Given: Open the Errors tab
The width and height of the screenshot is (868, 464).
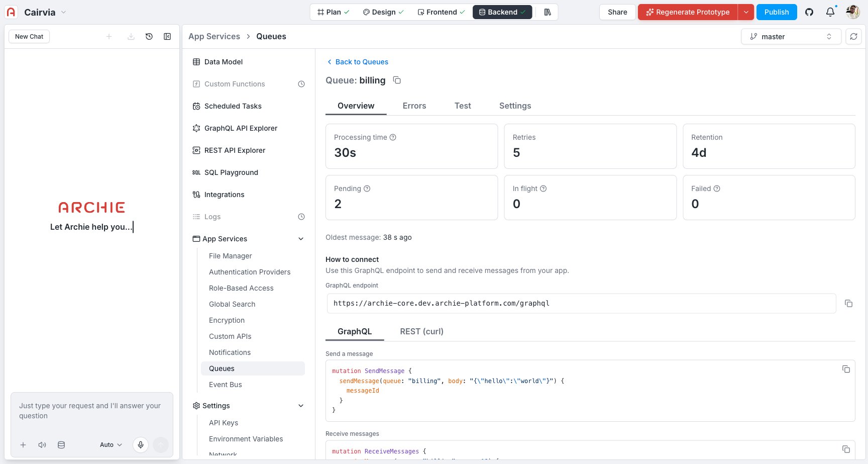Looking at the screenshot, I should [x=414, y=106].
